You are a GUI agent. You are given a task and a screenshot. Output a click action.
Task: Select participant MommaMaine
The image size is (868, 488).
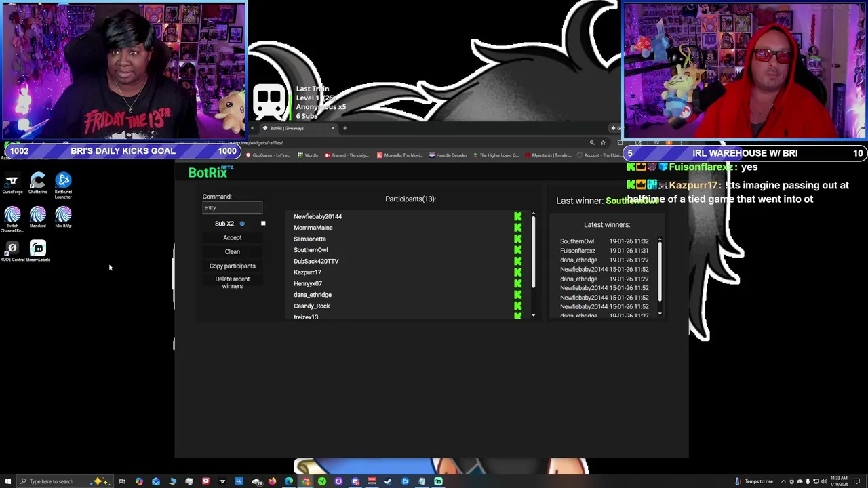coord(313,228)
